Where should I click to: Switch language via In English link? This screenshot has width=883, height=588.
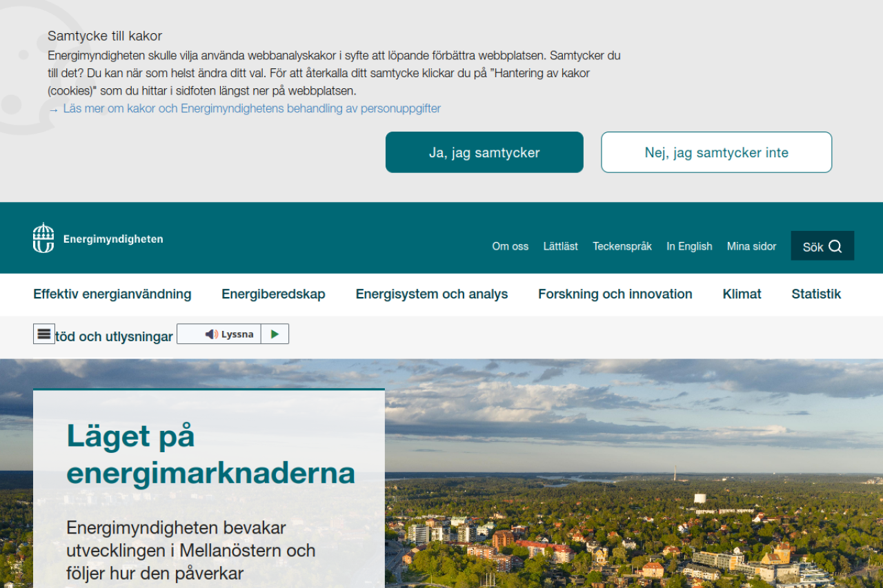pos(689,246)
